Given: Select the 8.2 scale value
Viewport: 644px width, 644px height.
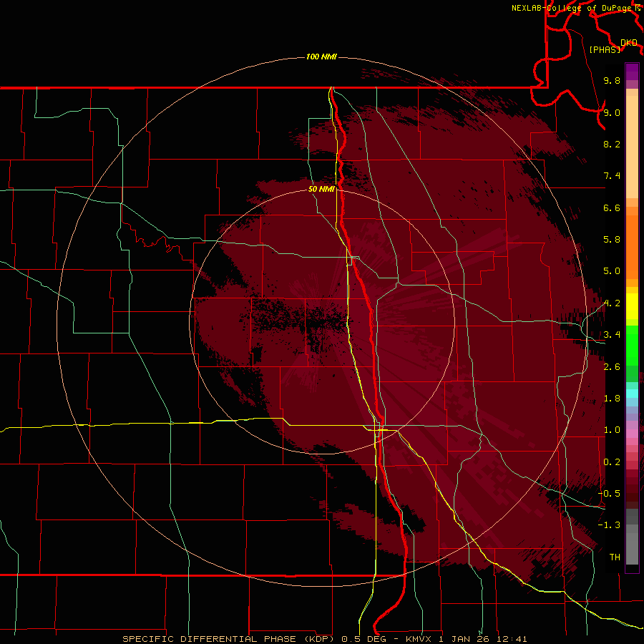Looking at the screenshot, I should pos(612,144).
